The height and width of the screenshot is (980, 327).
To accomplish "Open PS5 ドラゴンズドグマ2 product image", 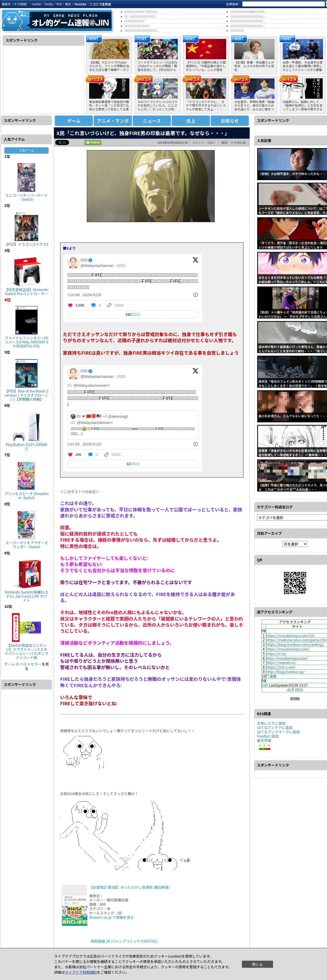I will (x=26, y=227).
